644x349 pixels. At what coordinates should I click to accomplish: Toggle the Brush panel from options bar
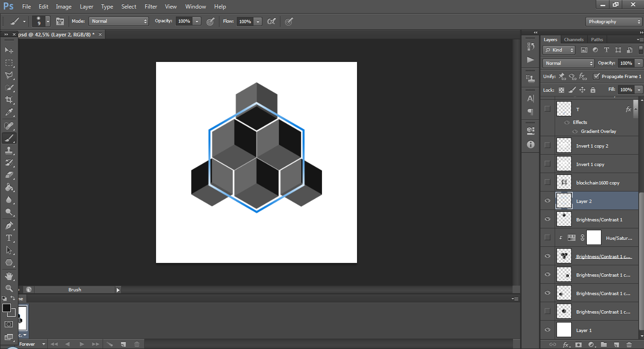click(60, 21)
